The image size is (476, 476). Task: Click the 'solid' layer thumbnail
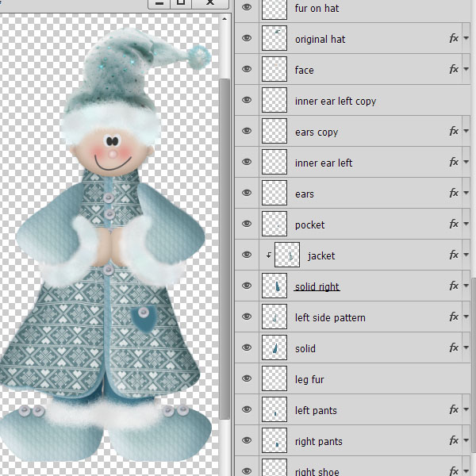(x=274, y=348)
